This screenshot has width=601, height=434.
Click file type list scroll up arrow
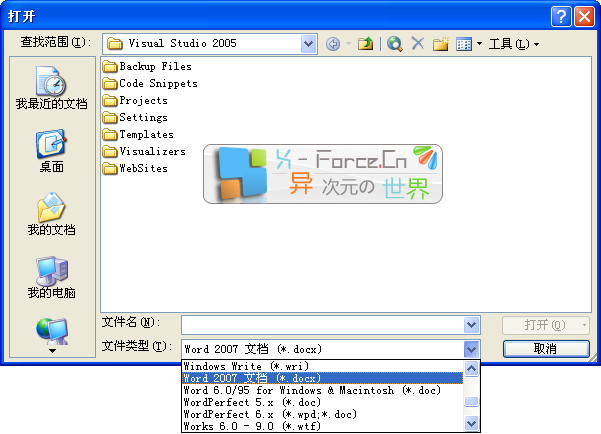point(471,368)
